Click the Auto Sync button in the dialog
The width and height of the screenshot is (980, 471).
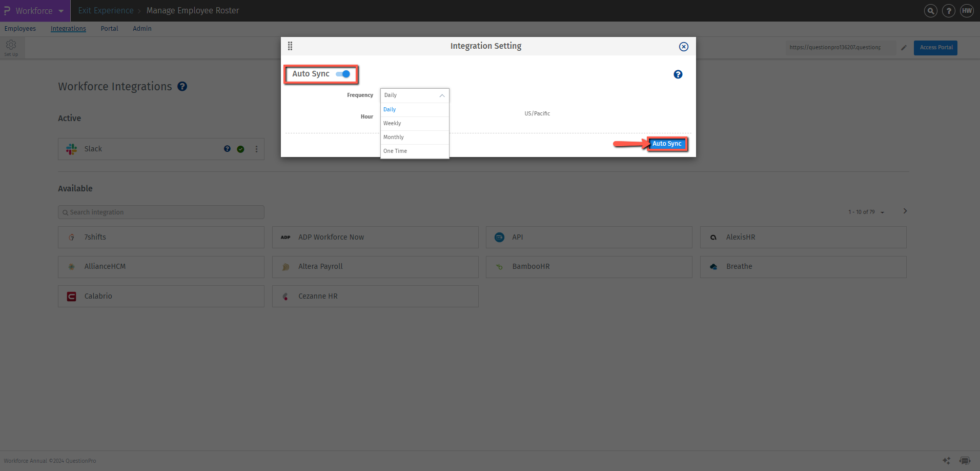[667, 144]
